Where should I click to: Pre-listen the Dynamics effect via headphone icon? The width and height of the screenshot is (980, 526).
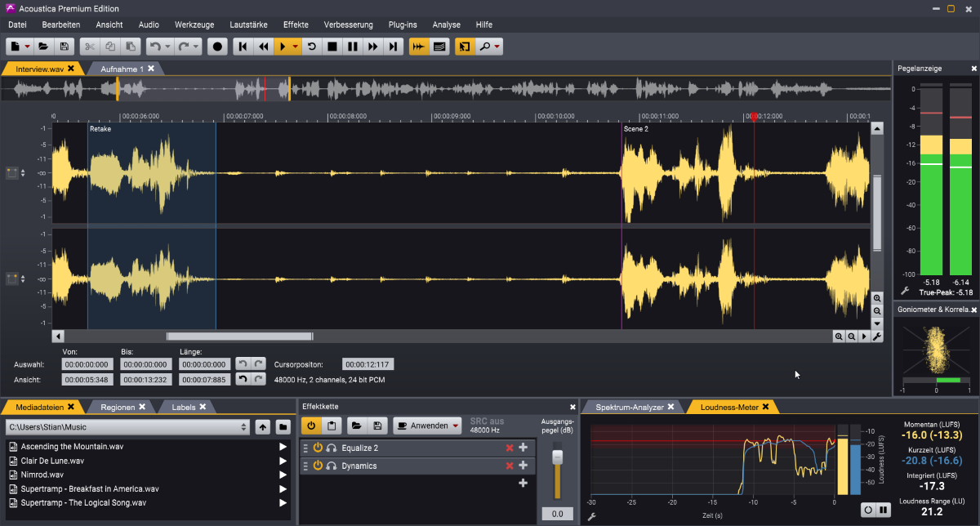point(332,466)
